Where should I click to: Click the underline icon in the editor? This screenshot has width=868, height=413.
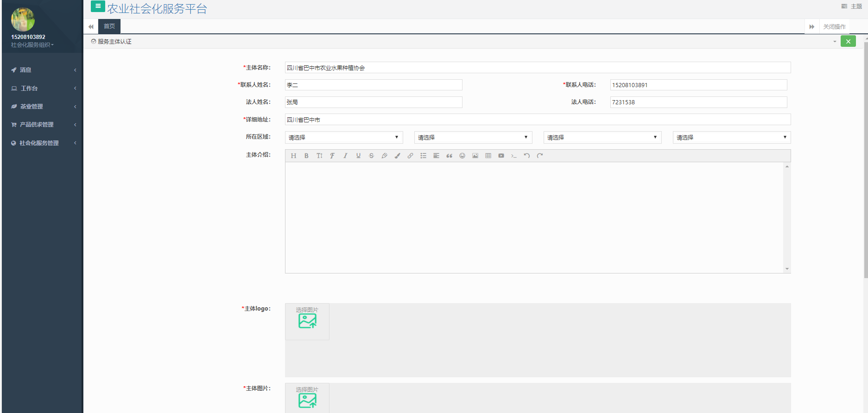pyautogui.click(x=358, y=156)
